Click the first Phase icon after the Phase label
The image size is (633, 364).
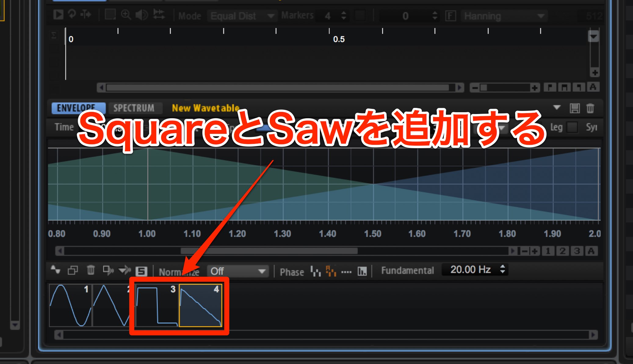(316, 271)
